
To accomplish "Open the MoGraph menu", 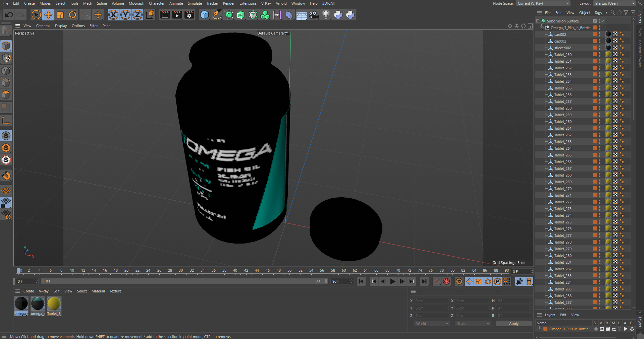I will pyautogui.click(x=137, y=3).
